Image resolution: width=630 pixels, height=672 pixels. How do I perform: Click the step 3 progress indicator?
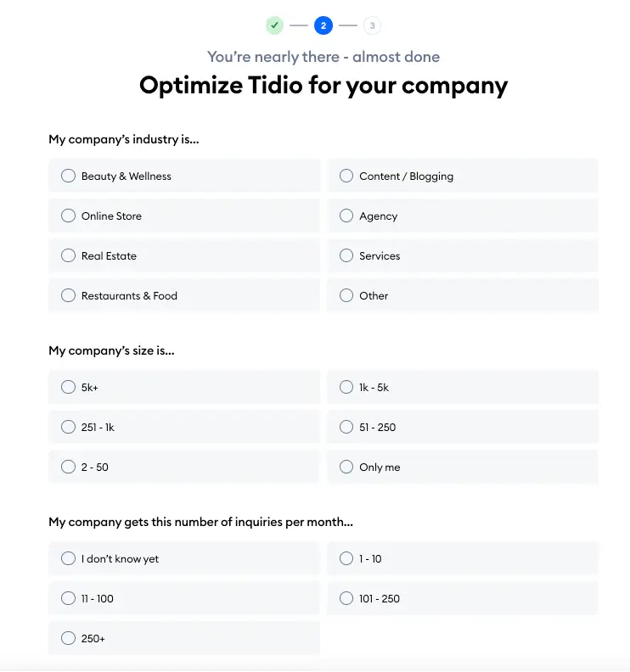point(372,25)
